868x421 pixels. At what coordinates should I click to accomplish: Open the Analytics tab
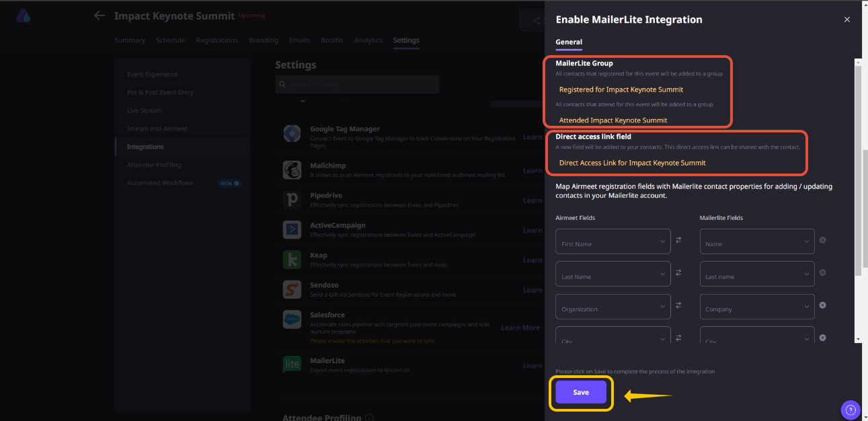pos(368,40)
